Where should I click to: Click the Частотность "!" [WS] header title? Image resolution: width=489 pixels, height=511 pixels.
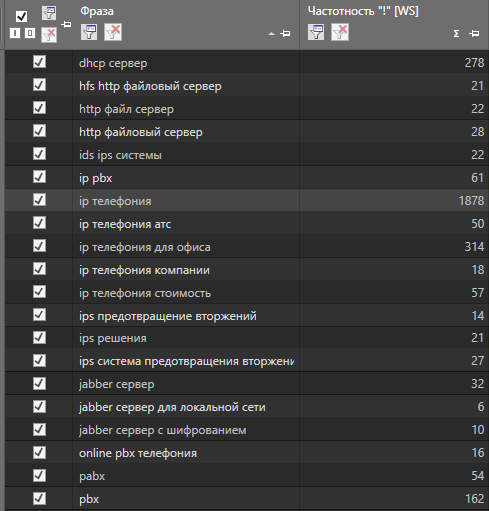coord(363,11)
